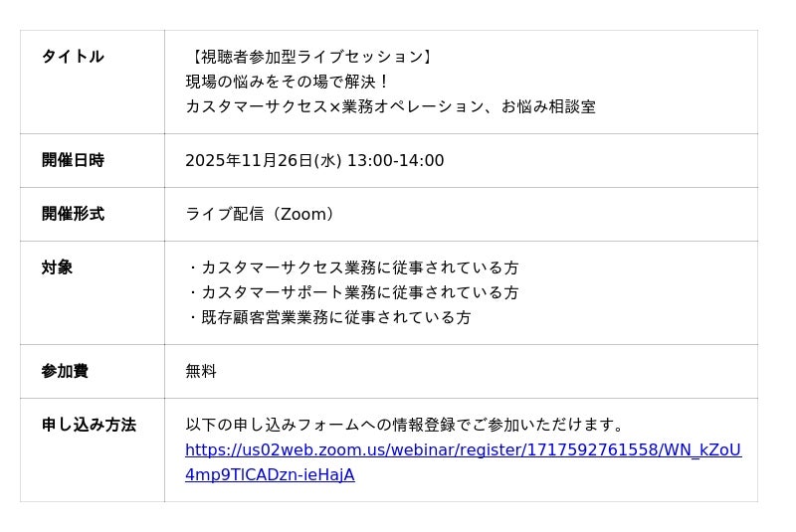796x532 pixels.
Task: Click the time range 13:00-14:00
Action: [x=395, y=161]
